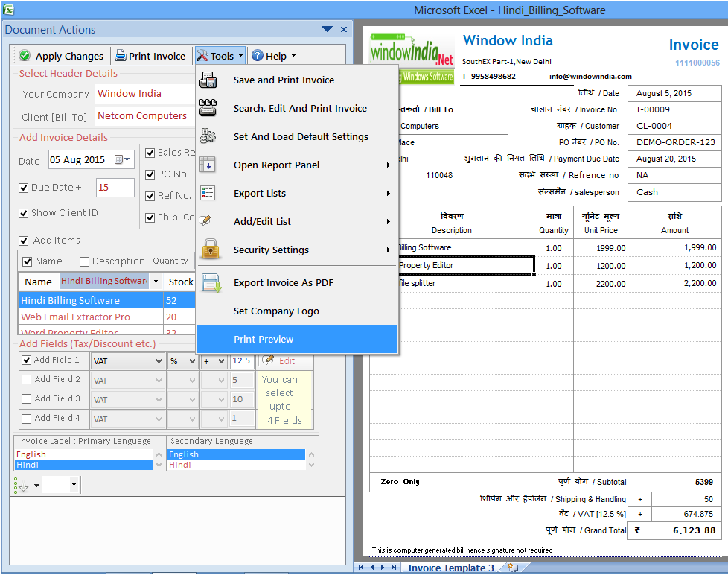The width and height of the screenshot is (728, 575).
Task: Click the Search, Edit And Print icon
Action: (208, 108)
